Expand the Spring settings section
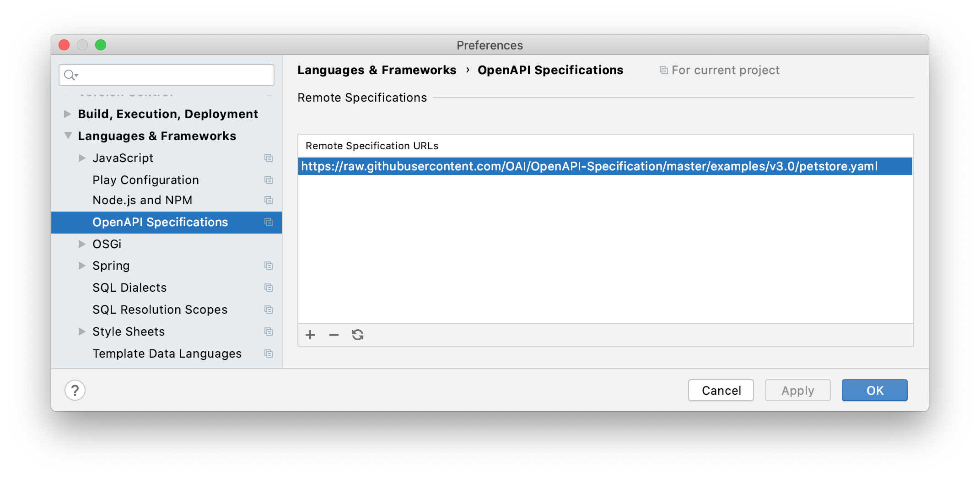The width and height of the screenshot is (980, 479). [82, 266]
